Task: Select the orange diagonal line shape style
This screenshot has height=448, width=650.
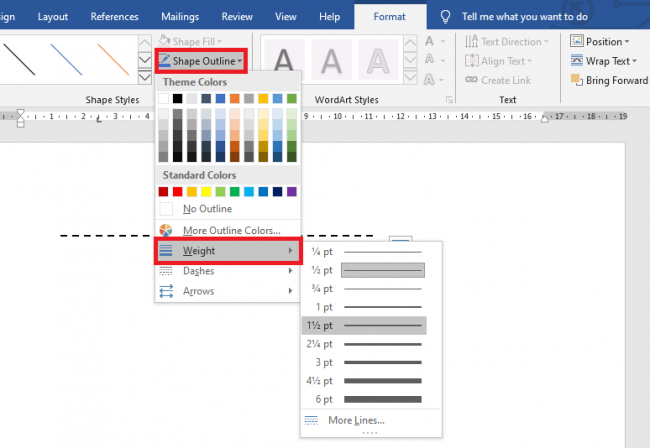Action: click(x=114, y=63)
